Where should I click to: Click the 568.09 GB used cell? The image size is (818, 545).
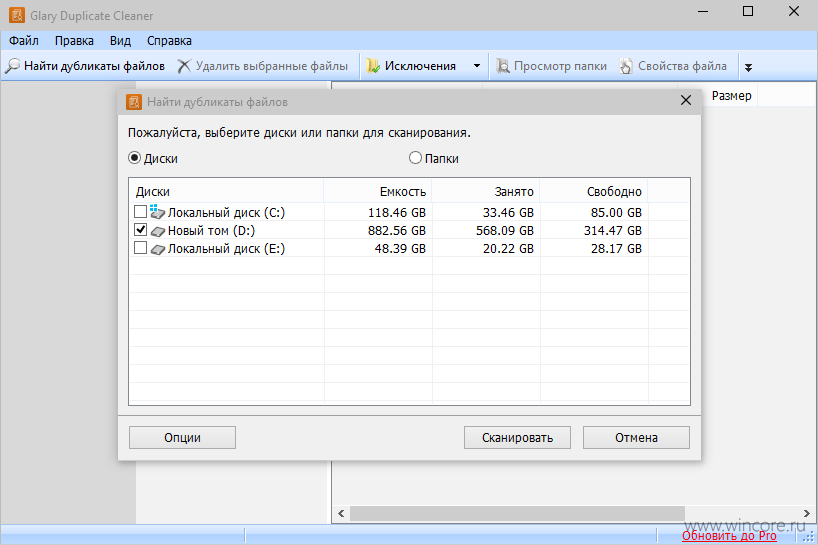504,231
